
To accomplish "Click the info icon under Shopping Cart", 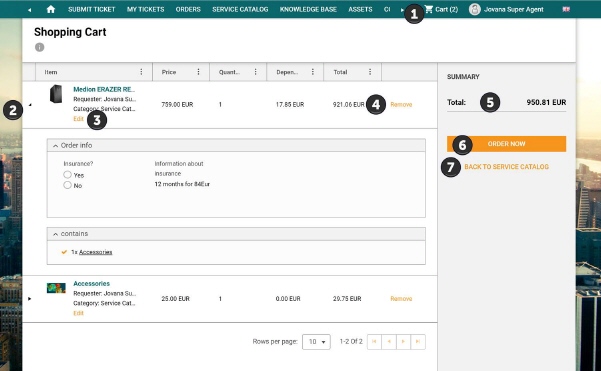I will [39, 47].
